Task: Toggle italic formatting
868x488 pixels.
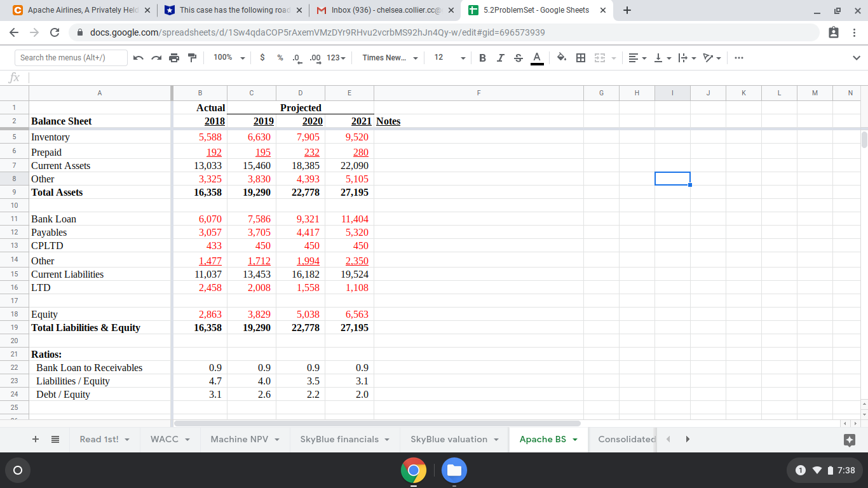Action: (501, 58)
